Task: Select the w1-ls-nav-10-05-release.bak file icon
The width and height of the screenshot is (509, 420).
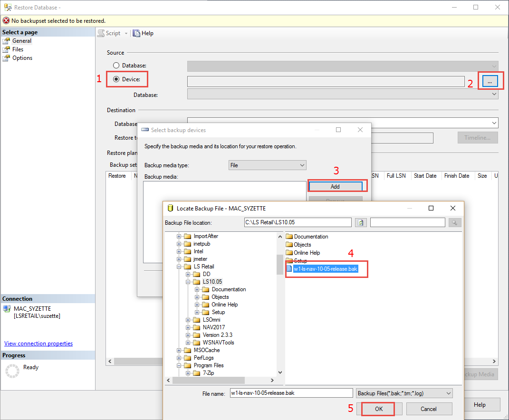Action: (289, 269)
